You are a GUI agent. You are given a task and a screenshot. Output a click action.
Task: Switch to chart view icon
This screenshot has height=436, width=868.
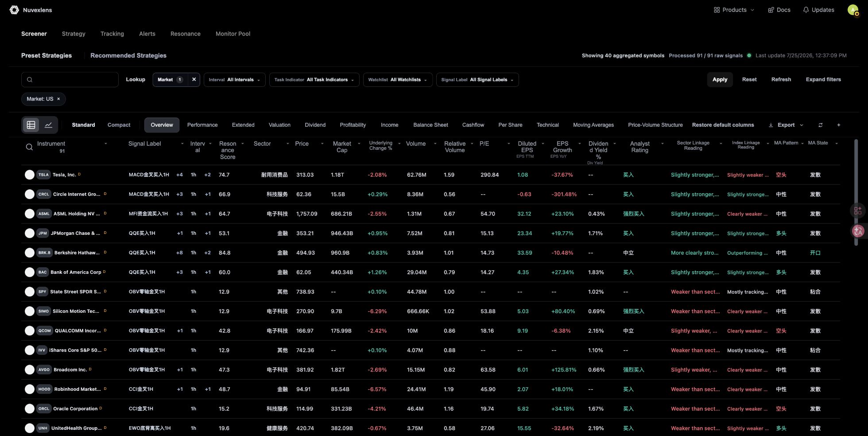pos(48,125)
